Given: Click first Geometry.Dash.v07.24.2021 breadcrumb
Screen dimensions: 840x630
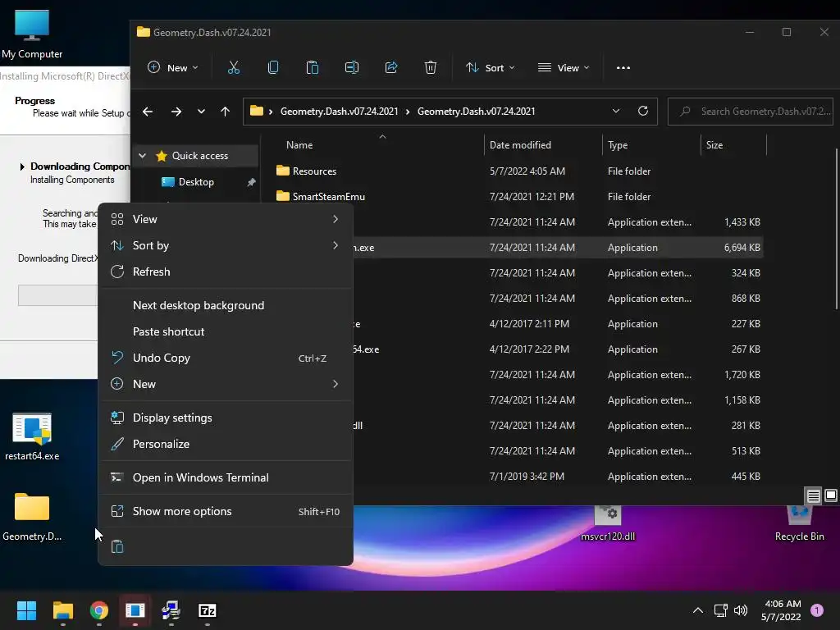Looking at the screenshot, I should 339,112.
